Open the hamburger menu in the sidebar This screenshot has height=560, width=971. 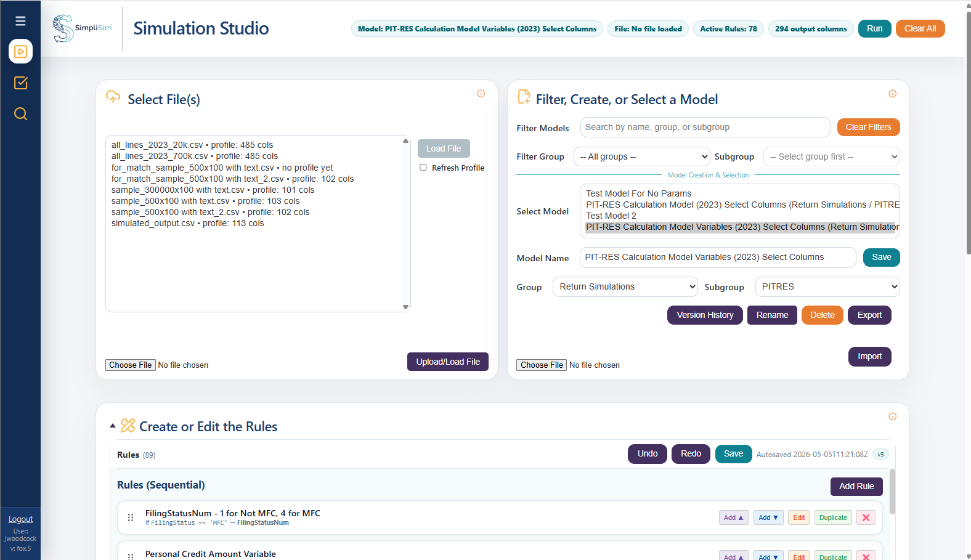click(x=20, y=21)
